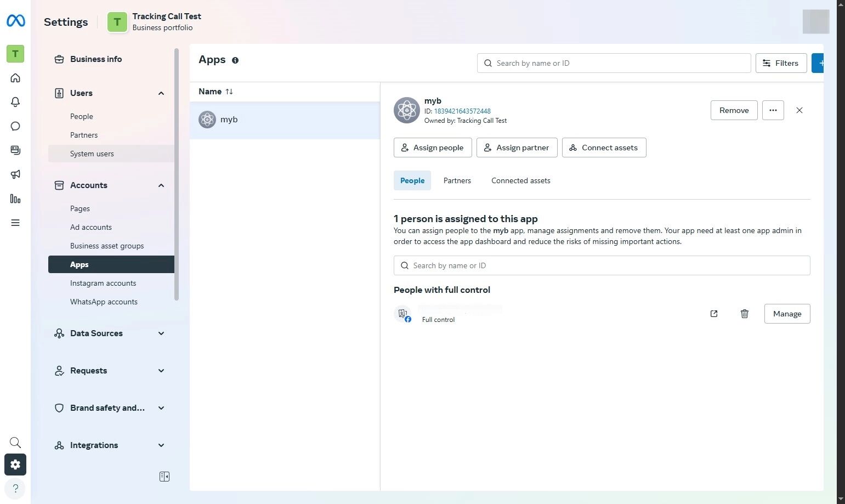The height and width of the screenshot is (504, 845).
Task: Delete the person with full control
Action: point(744,314)
